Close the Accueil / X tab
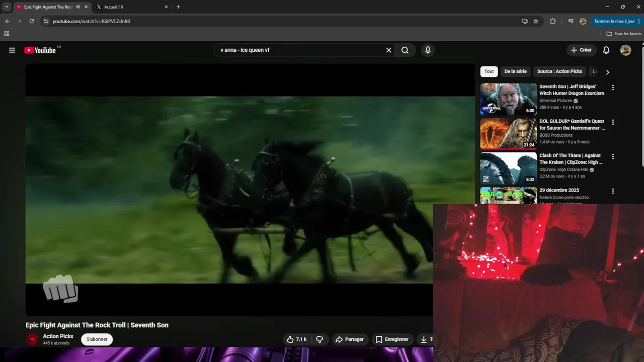644x362 pixels. tap(166, 7)
